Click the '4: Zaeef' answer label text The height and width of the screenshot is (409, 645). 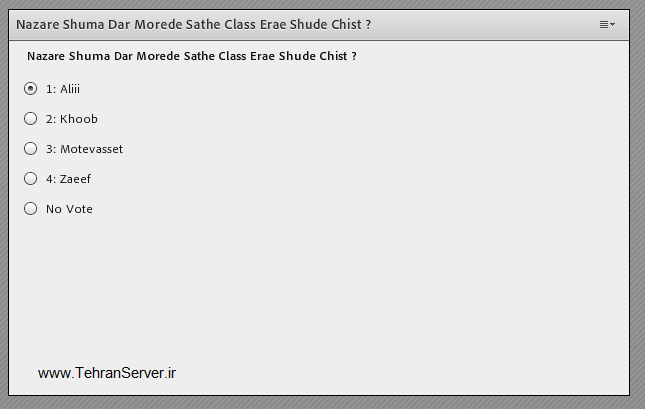point(68,179)
